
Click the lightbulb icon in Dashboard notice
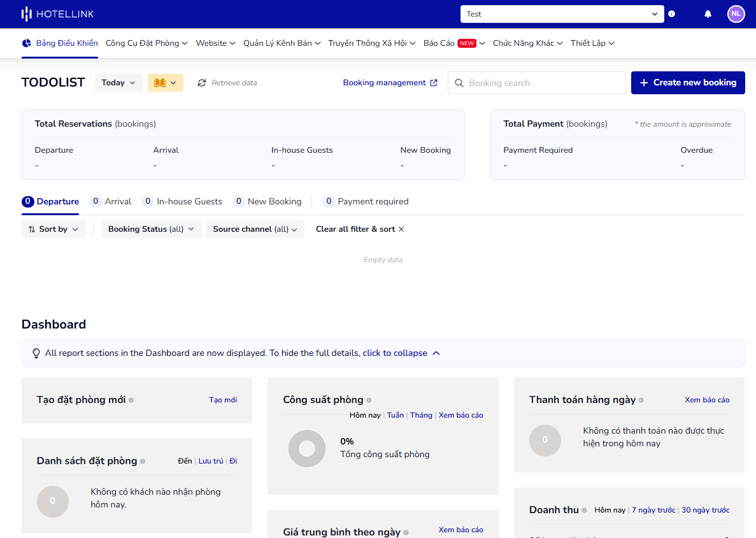36,353
